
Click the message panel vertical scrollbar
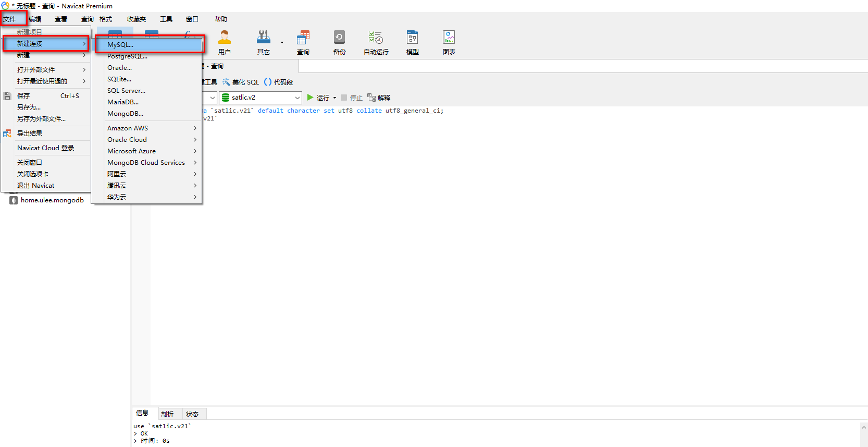pos(864,434)
